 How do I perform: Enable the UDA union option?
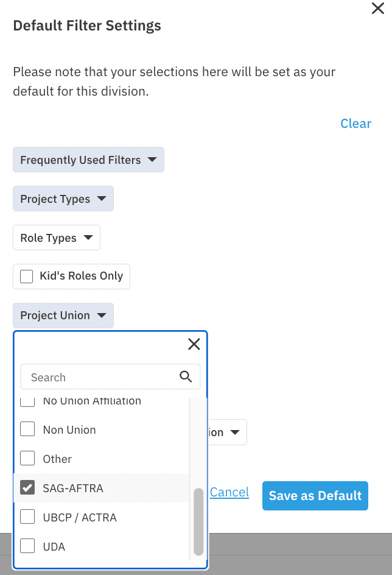[x=27, y=546]
